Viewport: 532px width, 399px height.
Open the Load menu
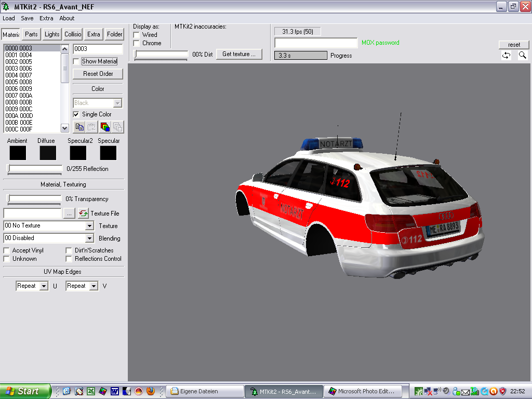point(9,18)
